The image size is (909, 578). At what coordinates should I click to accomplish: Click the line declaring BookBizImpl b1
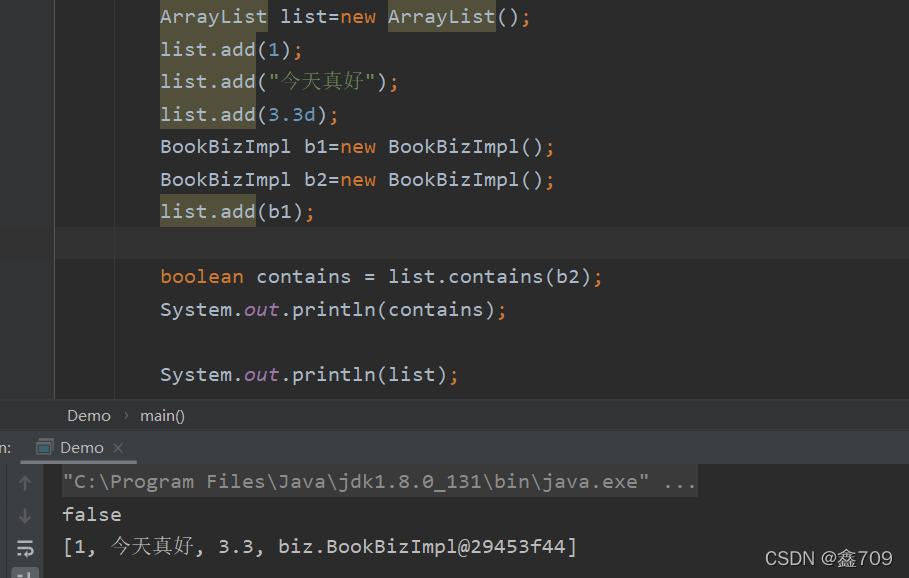pyautogui.click(x=357, y=147)
